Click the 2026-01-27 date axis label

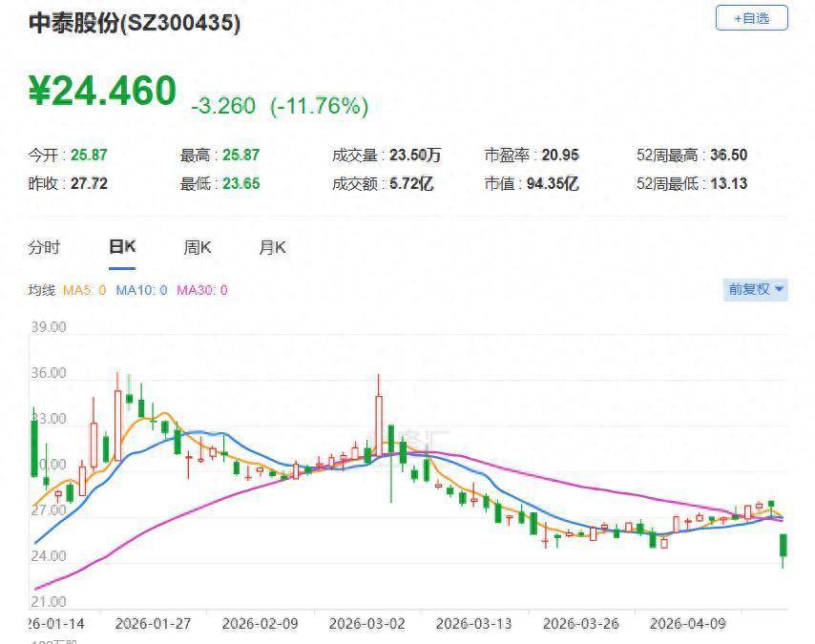(153, 623)
